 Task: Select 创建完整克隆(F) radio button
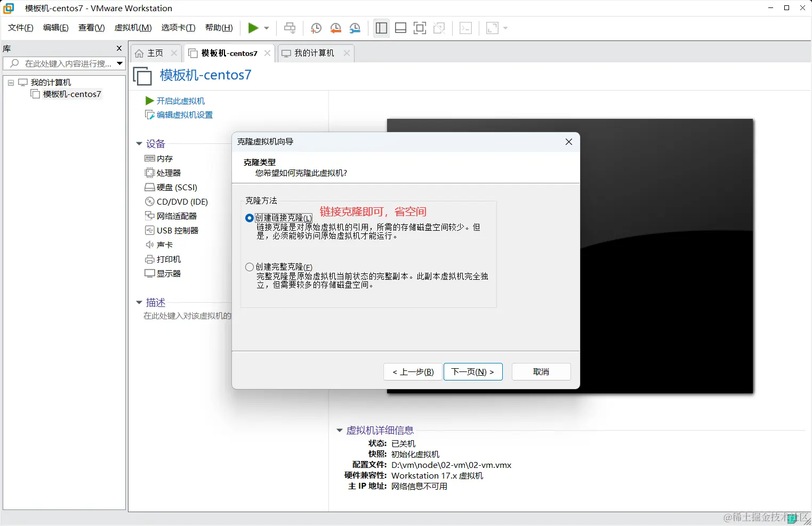coord(249,267)
